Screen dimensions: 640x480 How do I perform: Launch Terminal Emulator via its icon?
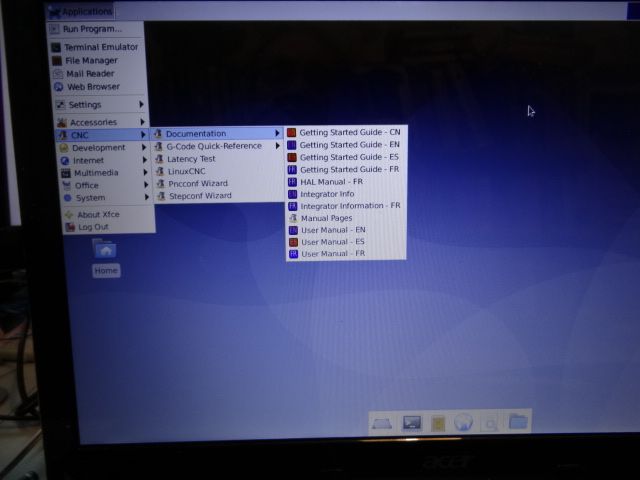point(56,47)
